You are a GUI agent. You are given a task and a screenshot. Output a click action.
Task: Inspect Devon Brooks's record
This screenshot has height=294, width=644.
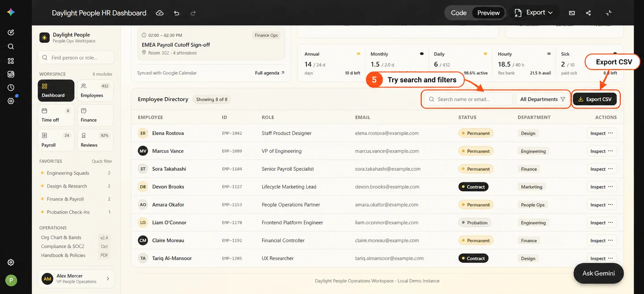point(602,187)
